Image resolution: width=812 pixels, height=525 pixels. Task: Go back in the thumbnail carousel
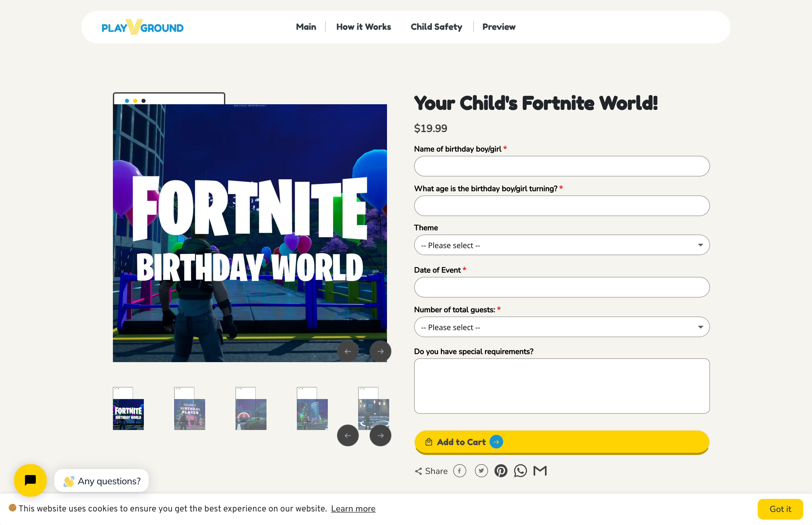click(348, 435)
